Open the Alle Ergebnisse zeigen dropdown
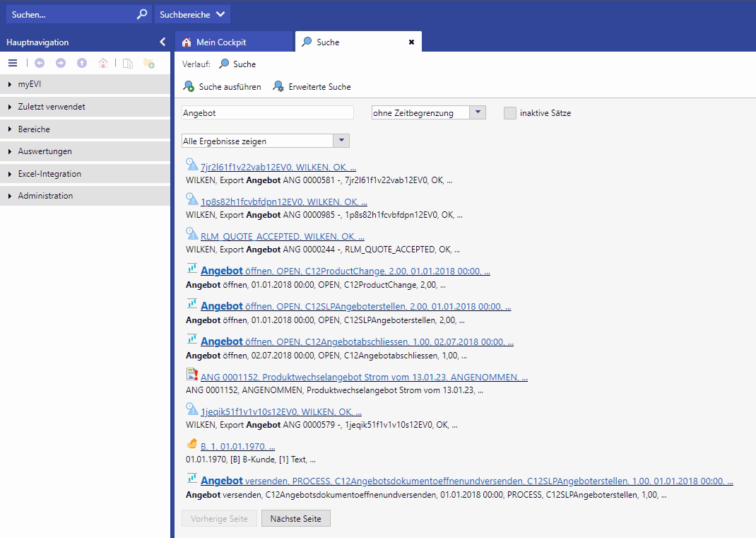The image size is (756, 538). [x=341, y=141]
